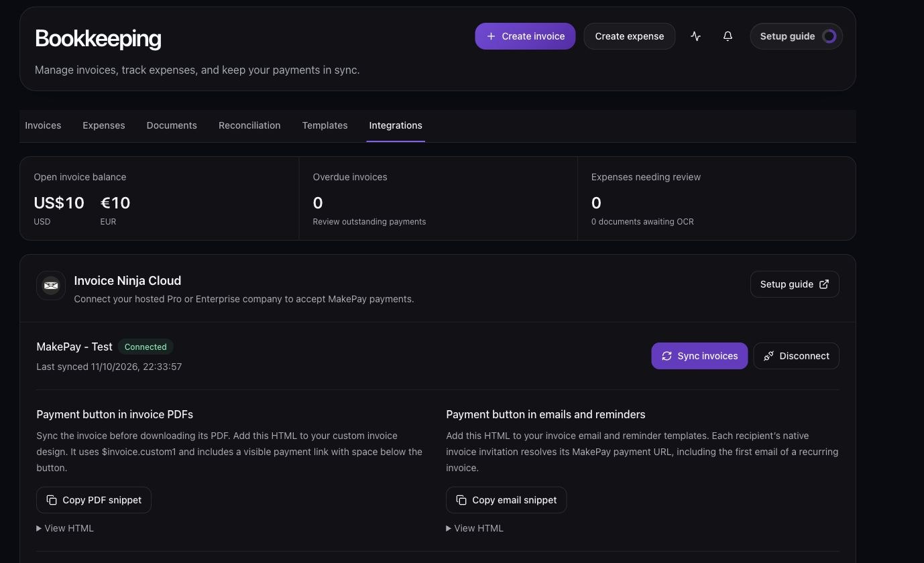Click the Sync invoices label text

point(707,356)
